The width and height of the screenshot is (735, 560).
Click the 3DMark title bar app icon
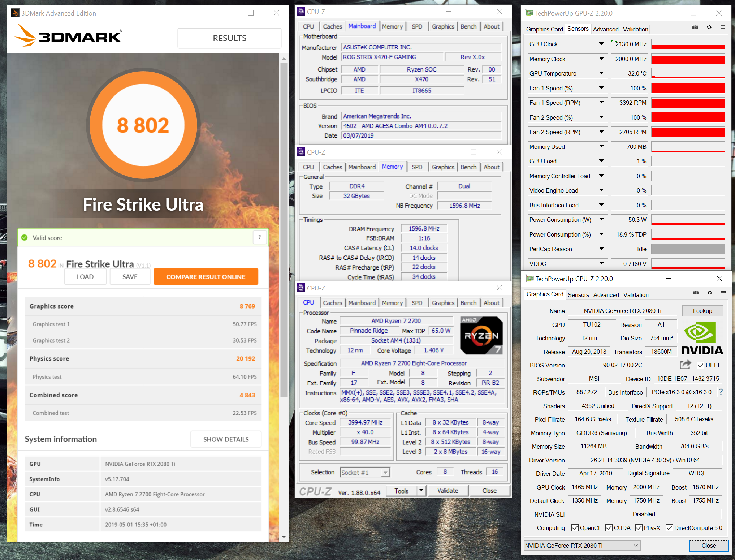pos(15,13)
